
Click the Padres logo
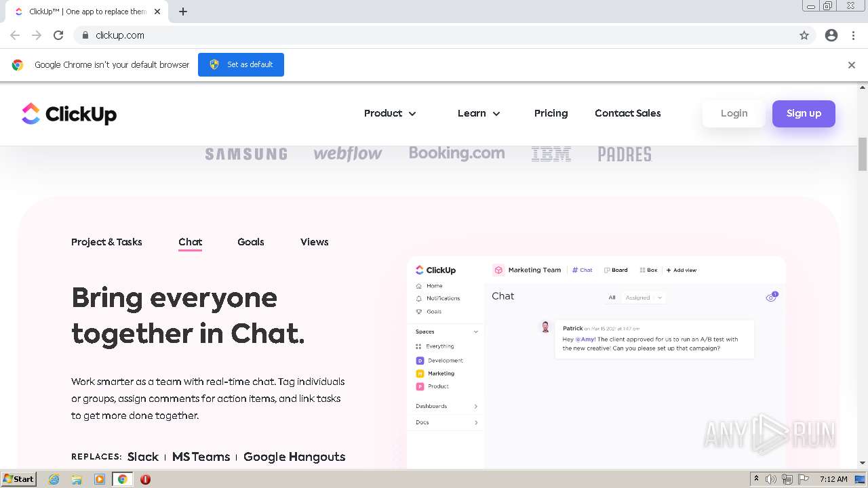[x=625, y=155]
